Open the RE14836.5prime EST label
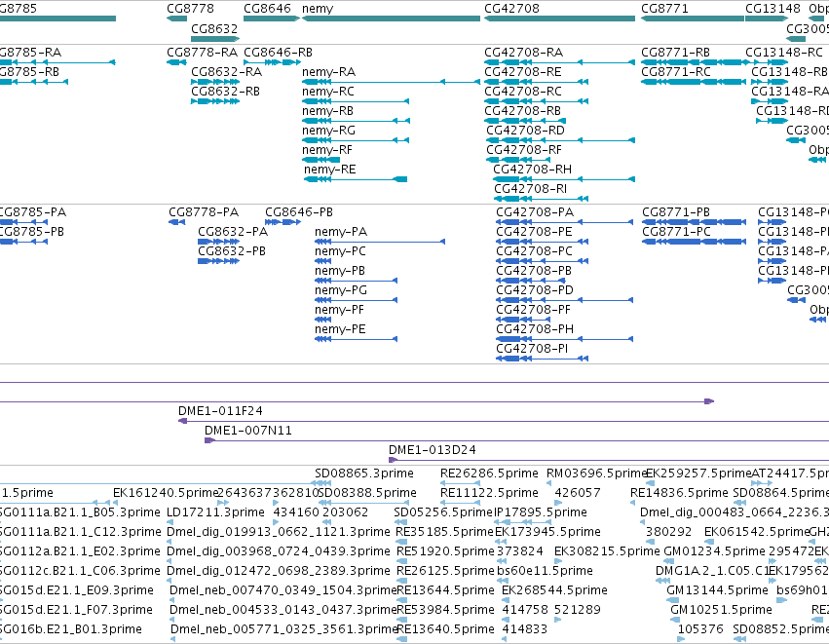Viewport: 829px width, 644px height. pyautogui.click(x=679, y=493)
